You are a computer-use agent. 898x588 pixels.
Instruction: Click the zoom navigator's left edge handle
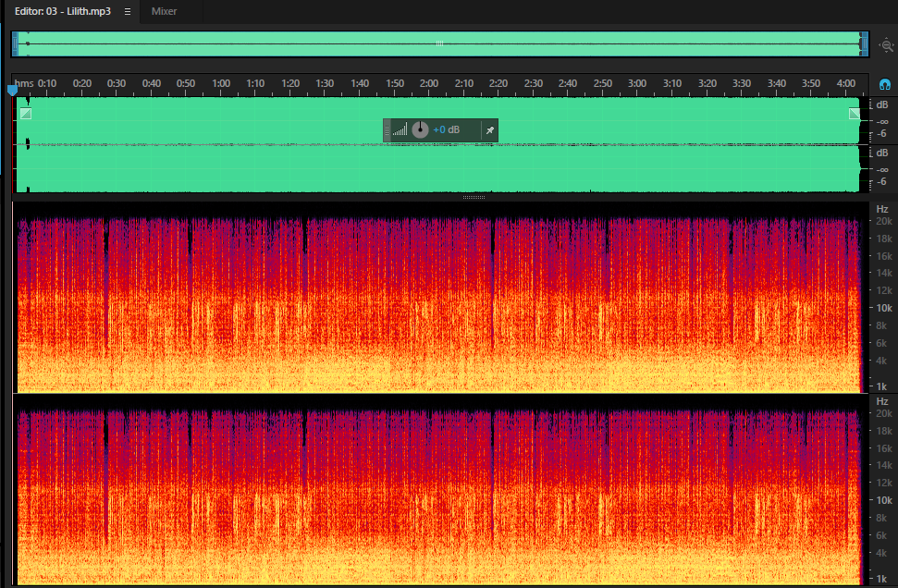tap(15, 44)
